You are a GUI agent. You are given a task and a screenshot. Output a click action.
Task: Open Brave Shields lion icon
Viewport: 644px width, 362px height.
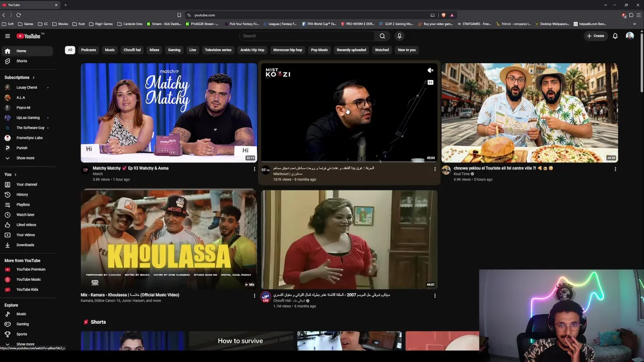(x=443, y=15)
